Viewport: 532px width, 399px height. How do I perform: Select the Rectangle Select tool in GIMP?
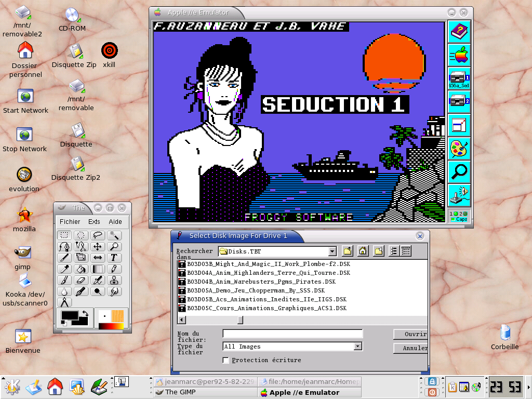point(64,235)
